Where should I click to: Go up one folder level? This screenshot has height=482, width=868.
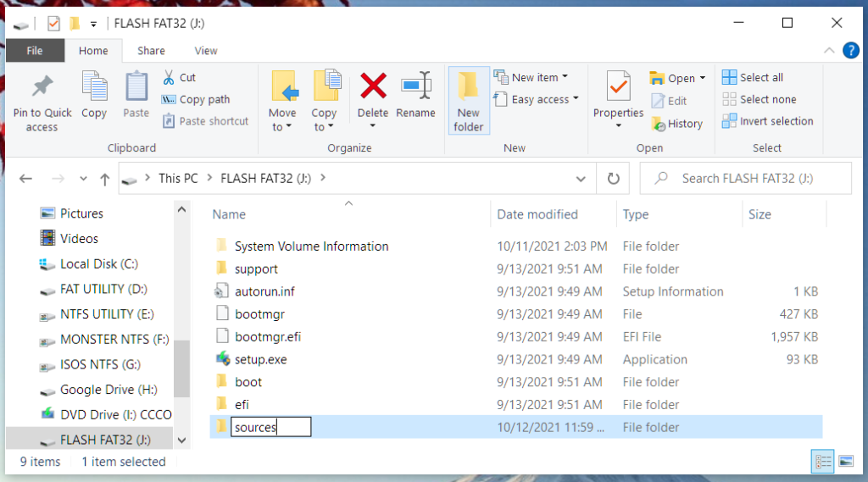coord(104,179)
